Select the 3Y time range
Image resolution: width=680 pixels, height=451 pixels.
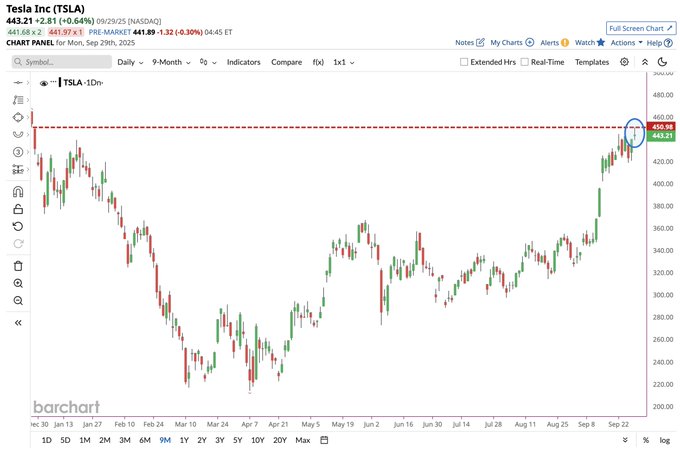[220, 440]
